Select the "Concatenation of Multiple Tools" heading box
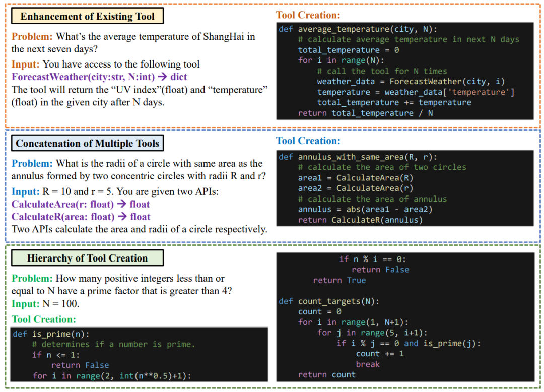 pyautogui.click(x=87, y=143)
